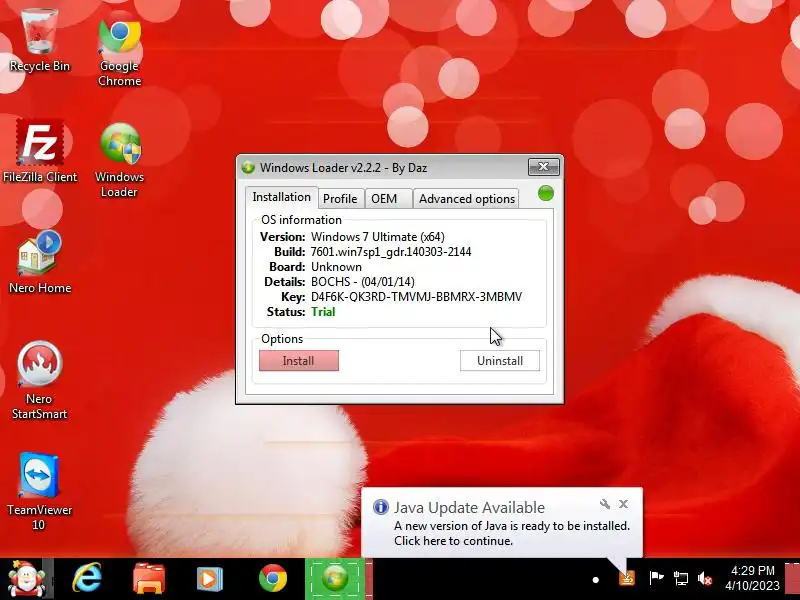Click the Windows 7 Ultimate (x64) text

[378, 237]
